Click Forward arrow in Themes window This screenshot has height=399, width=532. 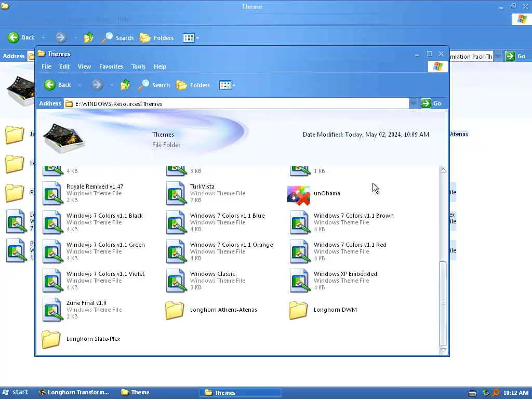click(97, 85)
